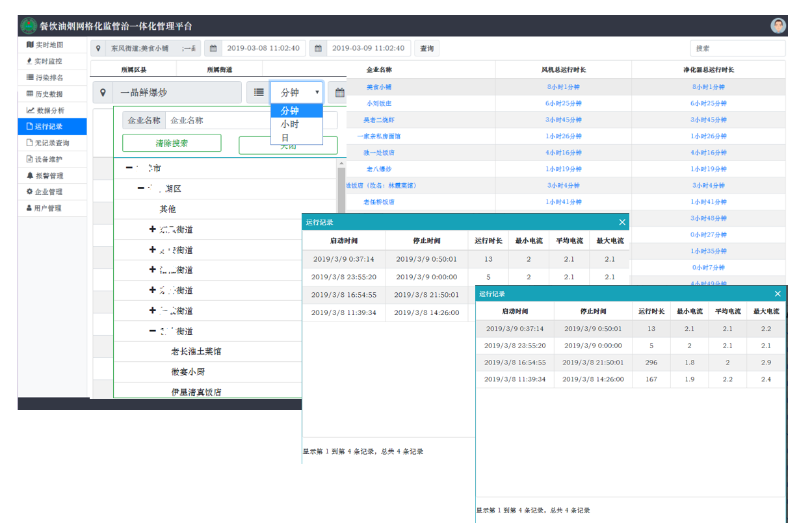Click the 清除搜索 button
This screenshot has width=799, height=532.
pos(171,142)
